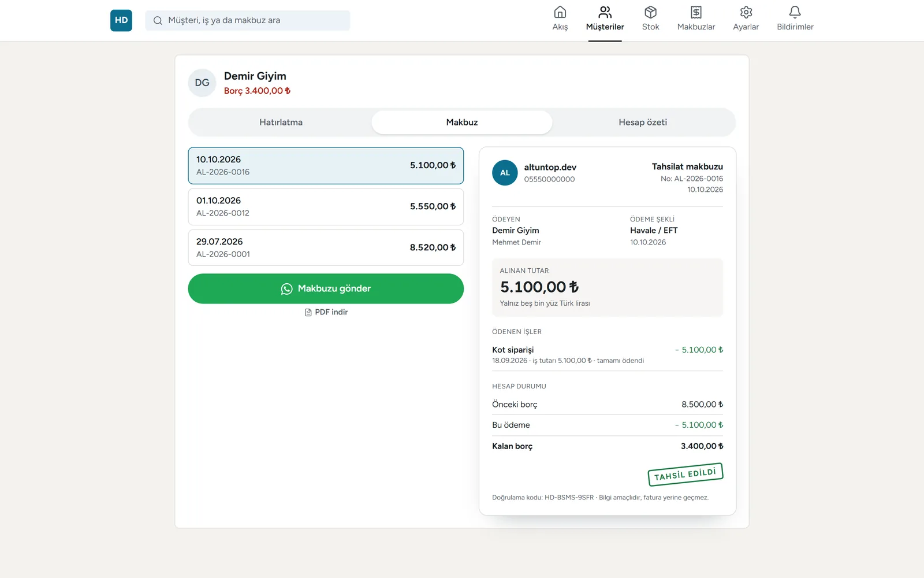The image size is (924, 578).
Task: Download via PDF indir link
Action: (326, 312)
